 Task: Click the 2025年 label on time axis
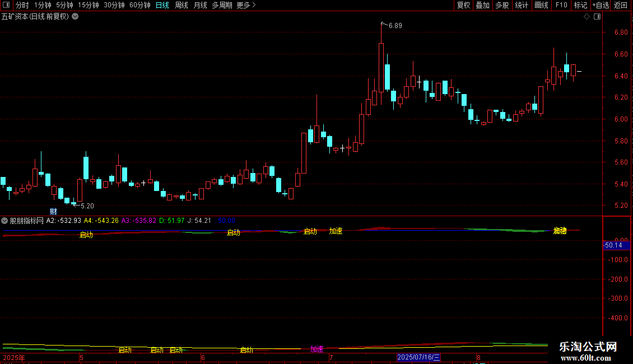point(14,358)
